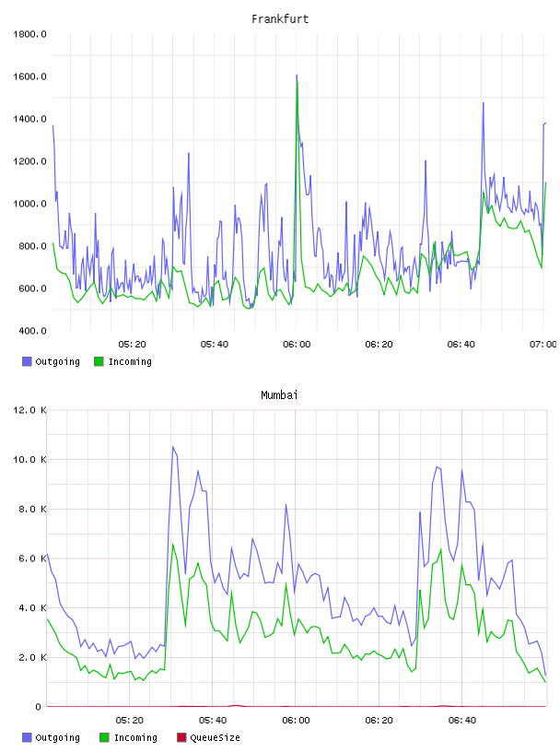Click 400.0 on Frankfurt y-axis

tap(32, 331)
